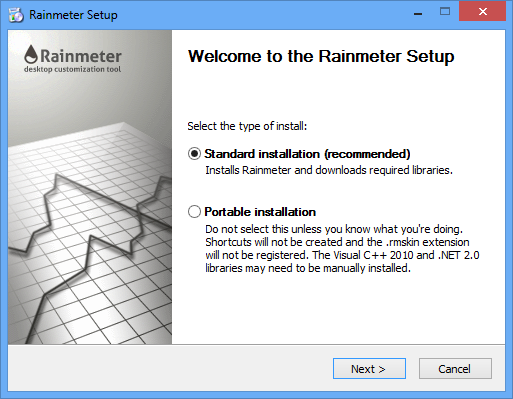Maximize the Rainmeter Setup window

click(x=445, y=12)
